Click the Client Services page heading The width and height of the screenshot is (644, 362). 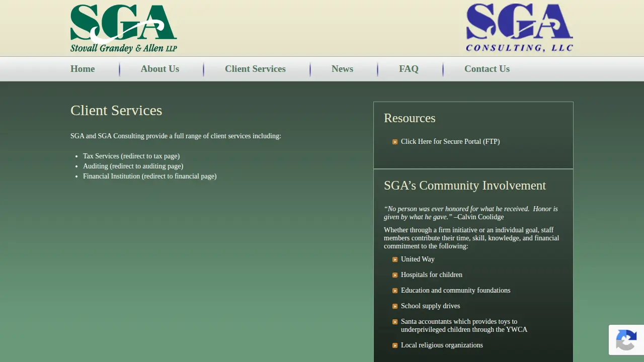(116, 110)
